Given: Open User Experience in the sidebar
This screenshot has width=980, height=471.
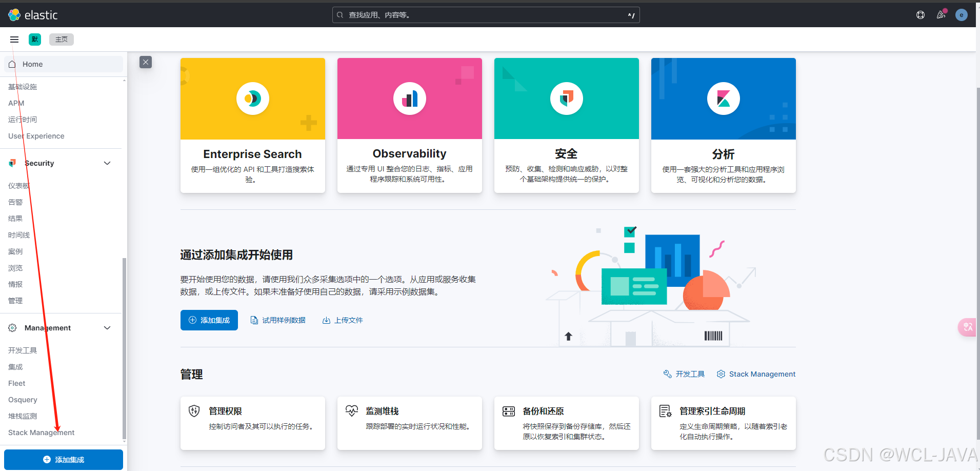Looking at the screenshot, I should tap(36, 136).
